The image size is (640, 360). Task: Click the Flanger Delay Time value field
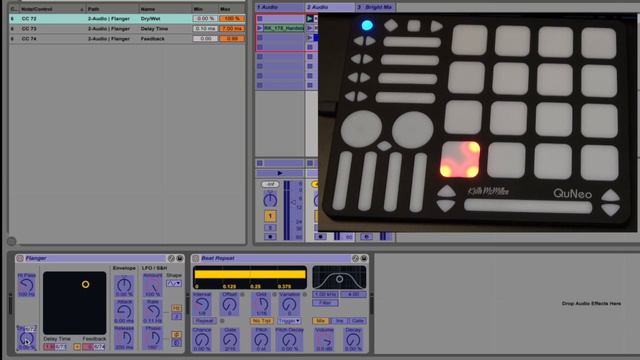coord(55,347)
